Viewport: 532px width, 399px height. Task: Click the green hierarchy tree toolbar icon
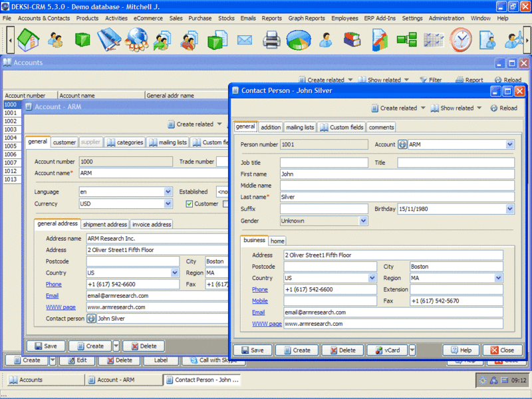coord(407,40)
